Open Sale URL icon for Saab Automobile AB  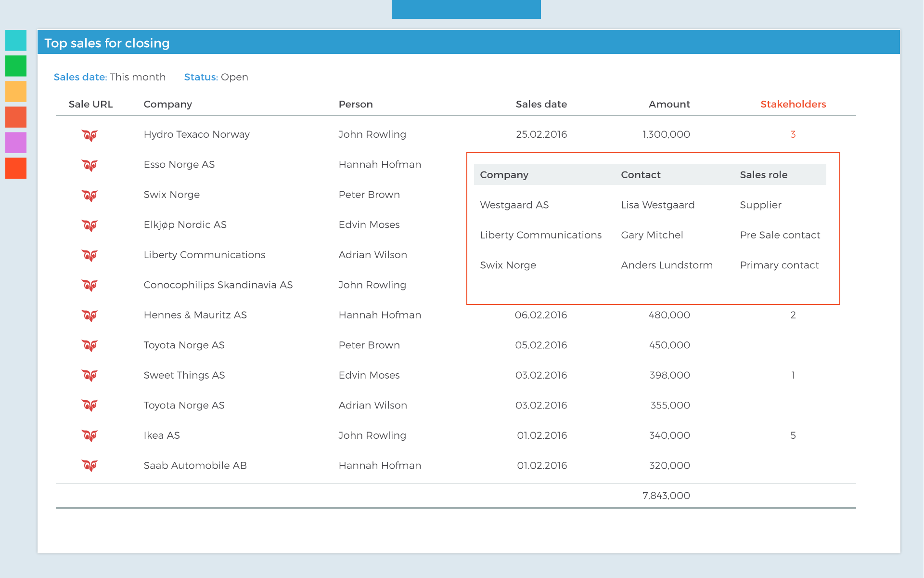pyautogui.click(x=90, y=466)
